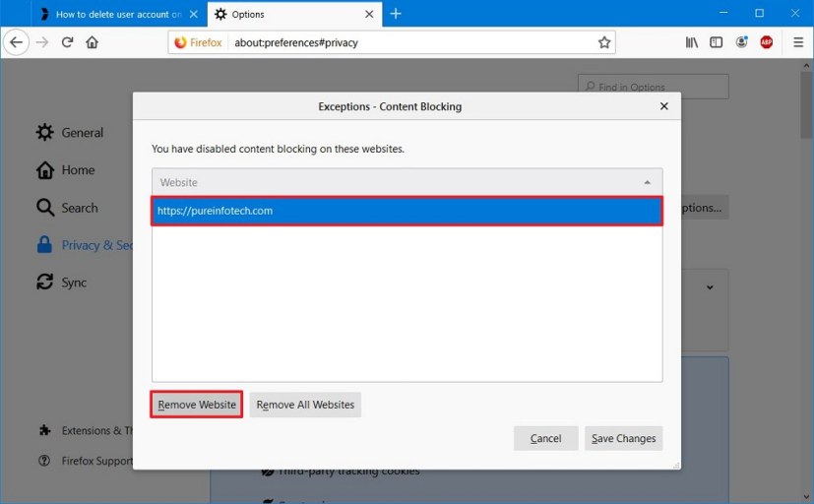Toggle the sidebar view icon
This screenshot has width=814, height=504.
tap(716, 42)
